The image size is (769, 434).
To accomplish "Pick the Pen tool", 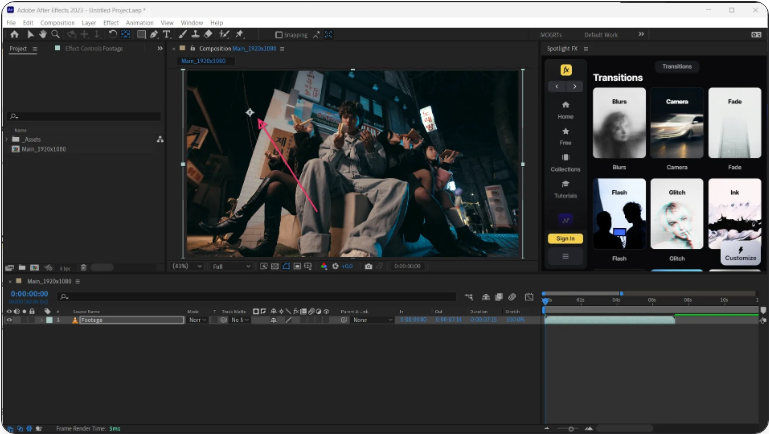I will (x=154, y=34).
